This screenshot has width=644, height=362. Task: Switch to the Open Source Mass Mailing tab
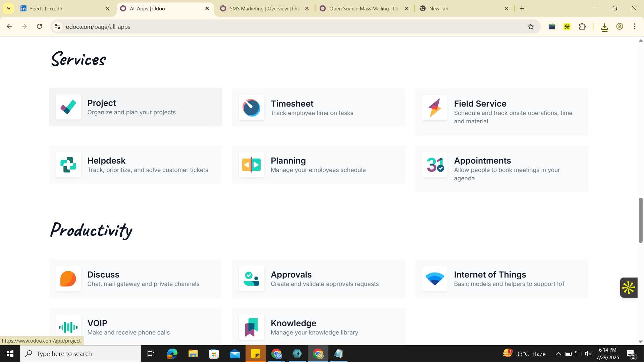point(363,9)
